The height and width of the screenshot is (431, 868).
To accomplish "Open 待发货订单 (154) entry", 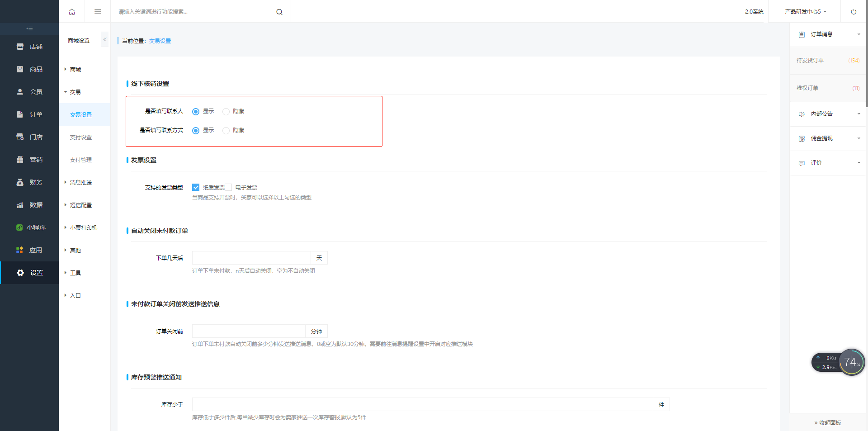I will (828, 61).
